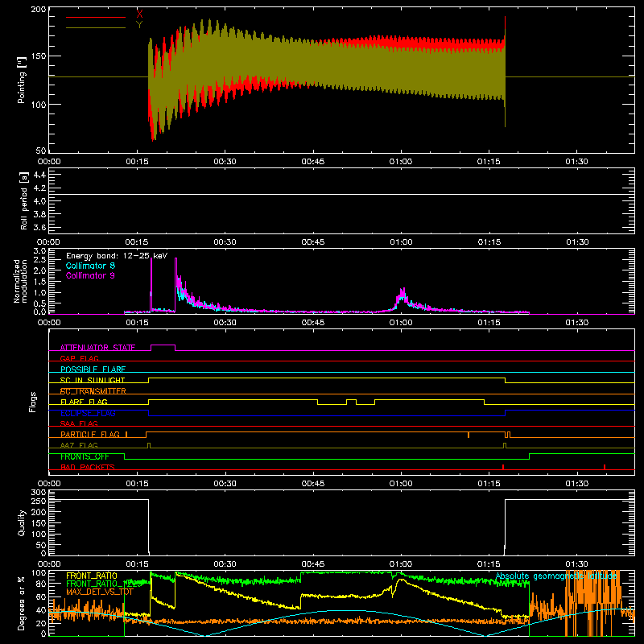Click the 'SC_IN_SUNLIGHT' label

coord(93,380)
